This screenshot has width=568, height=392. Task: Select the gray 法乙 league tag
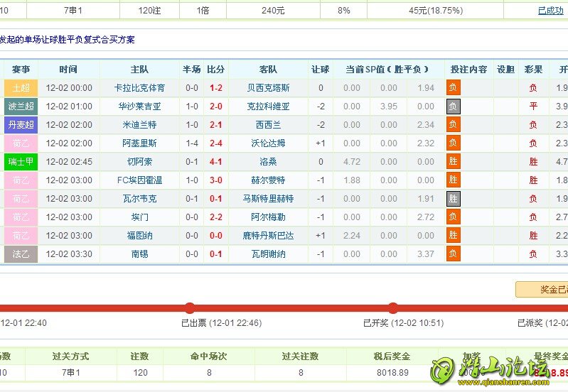21,254
